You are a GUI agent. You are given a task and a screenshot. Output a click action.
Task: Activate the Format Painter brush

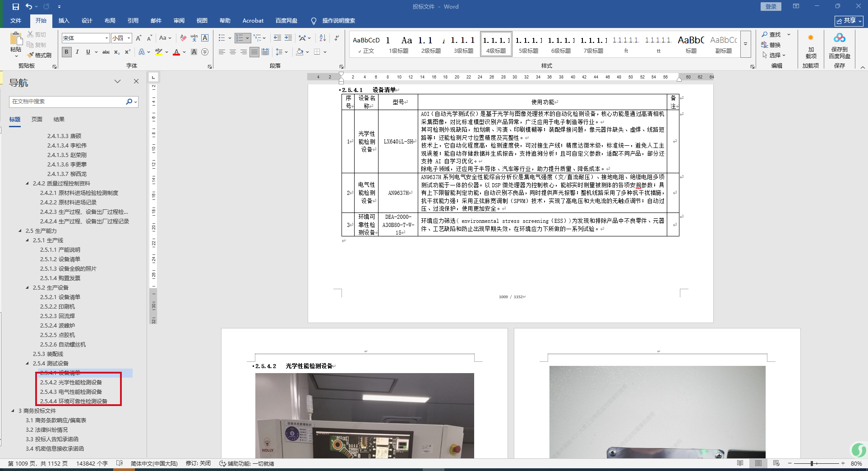[x=39, y=55]
